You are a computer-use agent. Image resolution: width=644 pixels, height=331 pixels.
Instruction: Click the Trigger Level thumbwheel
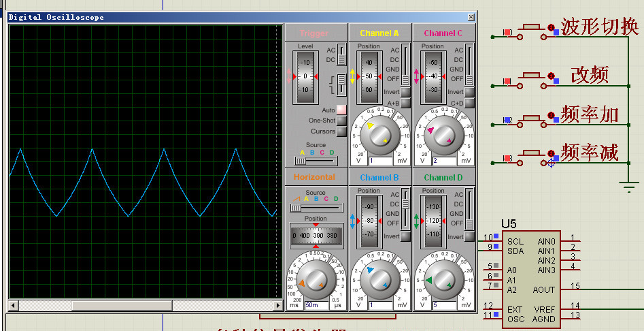(x=305, y=77)
